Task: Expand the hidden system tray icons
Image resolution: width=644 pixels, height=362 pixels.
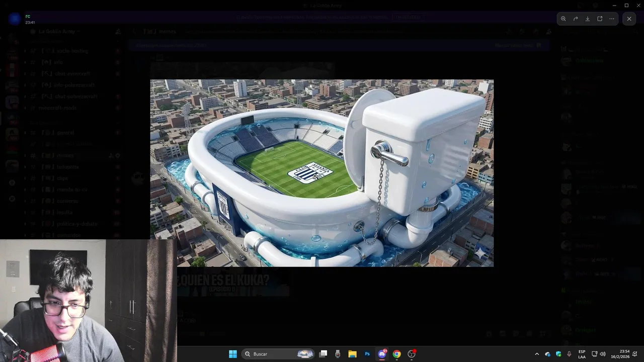Action: [x=537, y=354]
